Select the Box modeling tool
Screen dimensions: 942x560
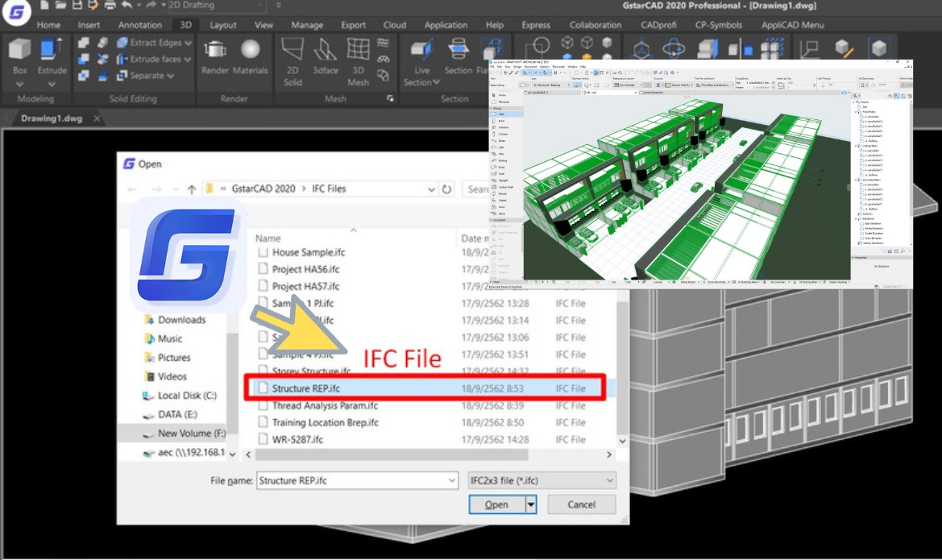click(x=20, y=56)
